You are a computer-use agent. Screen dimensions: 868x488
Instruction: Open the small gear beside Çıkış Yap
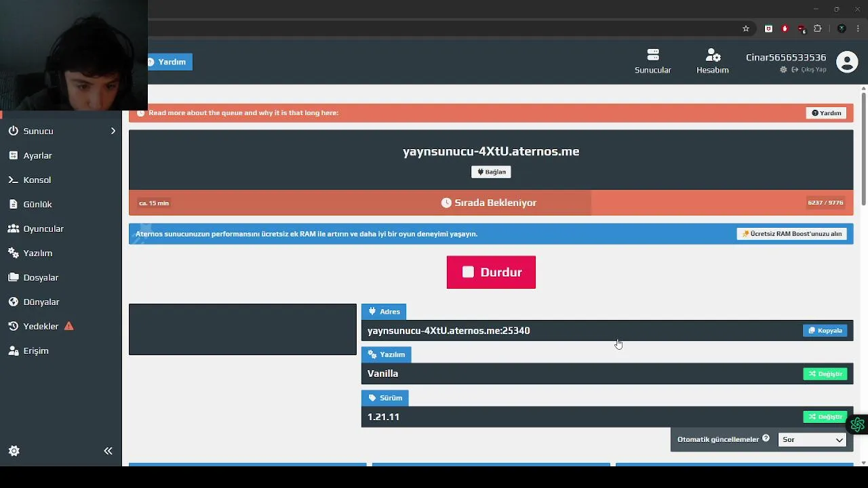pyautogui.click(x=784, y=69)
